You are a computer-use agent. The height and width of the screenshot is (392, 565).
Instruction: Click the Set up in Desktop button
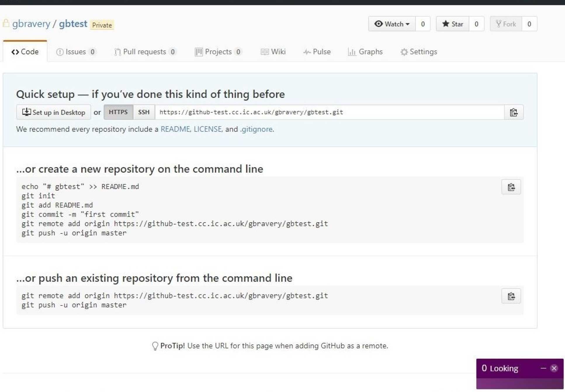[x=54, y=112]
